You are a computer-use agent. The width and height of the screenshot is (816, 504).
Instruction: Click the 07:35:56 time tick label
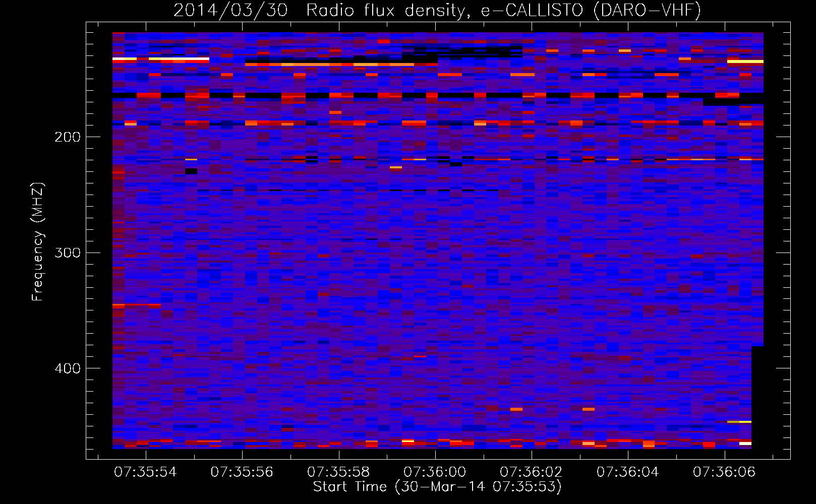(x=242, y=472)
